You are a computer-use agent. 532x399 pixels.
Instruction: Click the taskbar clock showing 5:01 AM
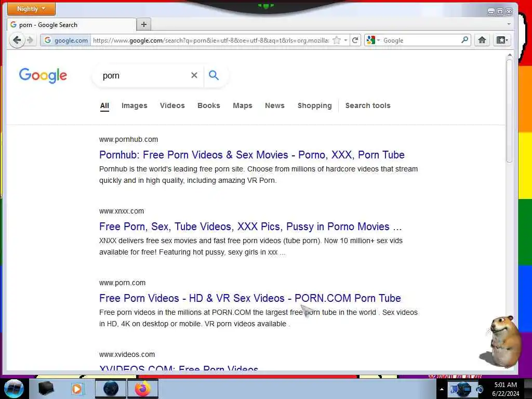pos(506,389)
